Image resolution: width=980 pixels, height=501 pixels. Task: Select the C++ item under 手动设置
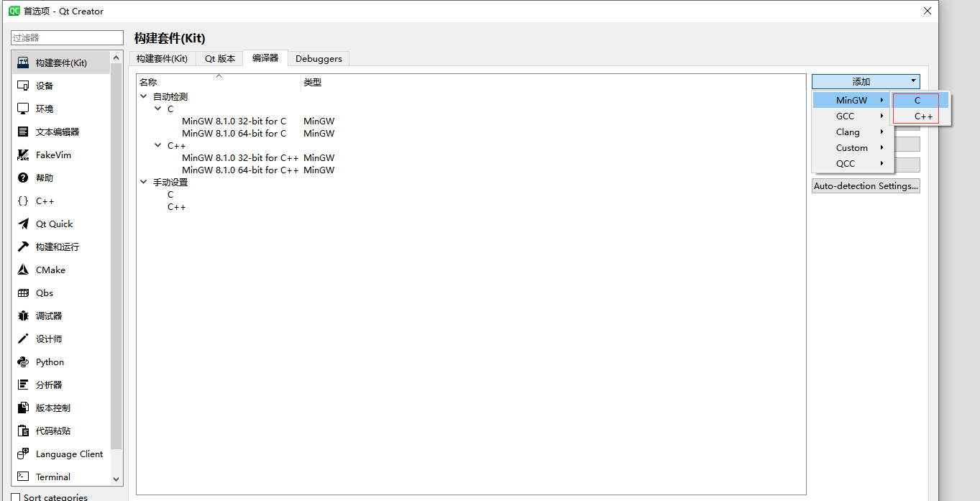click(x=177, y=206)
